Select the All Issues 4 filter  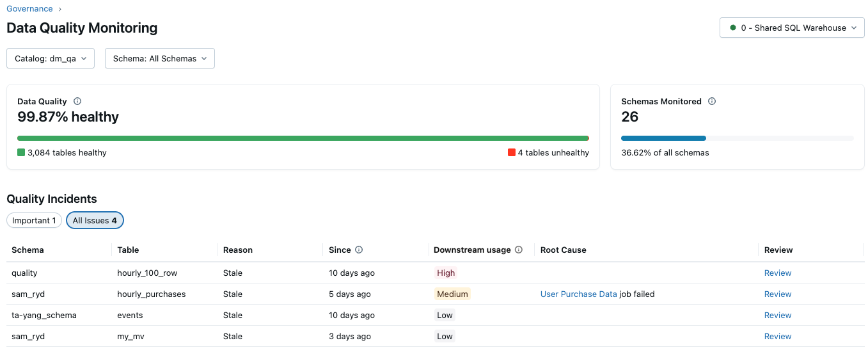point(95,220)
